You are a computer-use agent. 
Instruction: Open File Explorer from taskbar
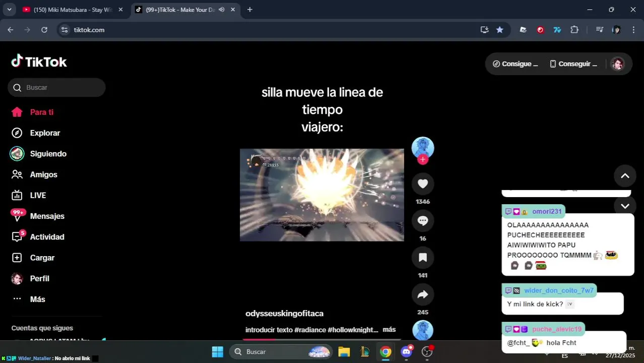pyautogui.click(x=344, y=352)
